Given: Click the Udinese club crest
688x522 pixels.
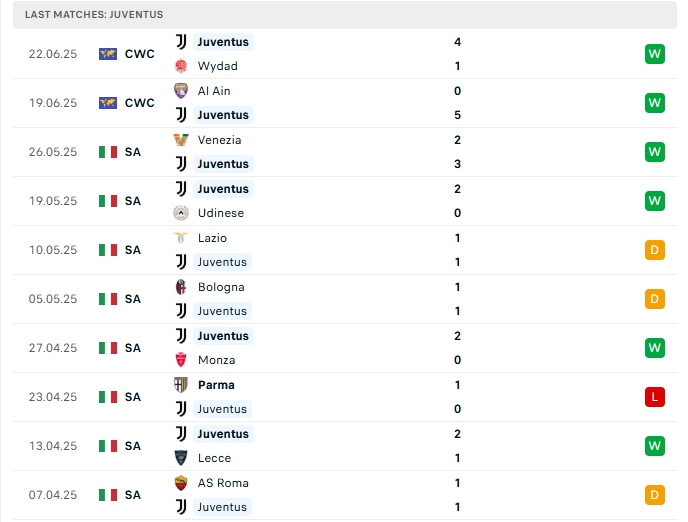Looking at the screenshot, I should click(181, 213).
